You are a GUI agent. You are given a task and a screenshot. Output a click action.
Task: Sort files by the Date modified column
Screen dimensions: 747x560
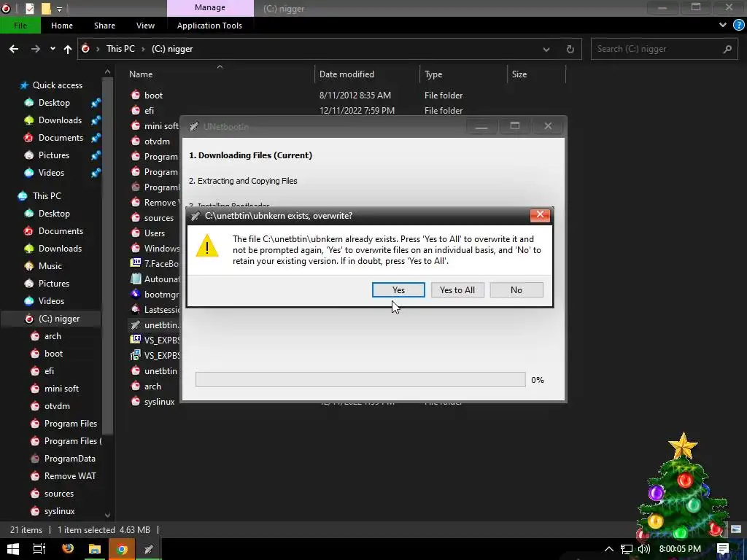[x=347, y=74]
